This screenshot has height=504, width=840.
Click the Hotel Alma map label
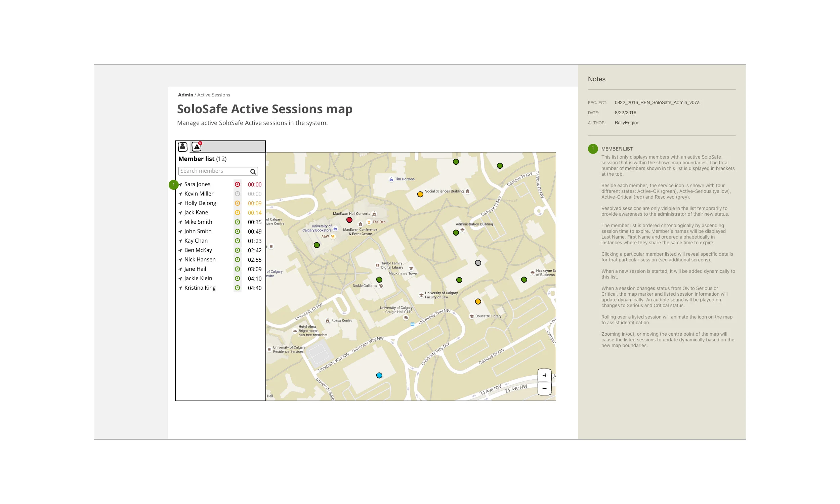point(307,327)
